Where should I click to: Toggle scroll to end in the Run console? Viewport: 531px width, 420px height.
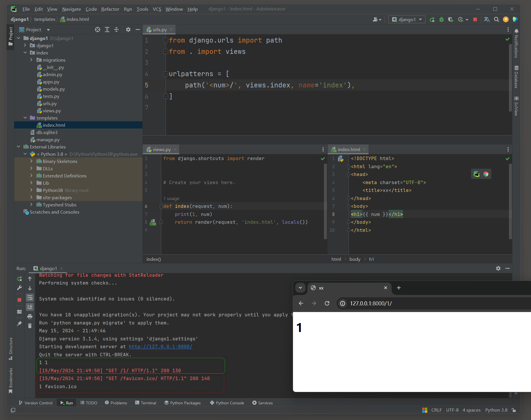pos(30,307)
